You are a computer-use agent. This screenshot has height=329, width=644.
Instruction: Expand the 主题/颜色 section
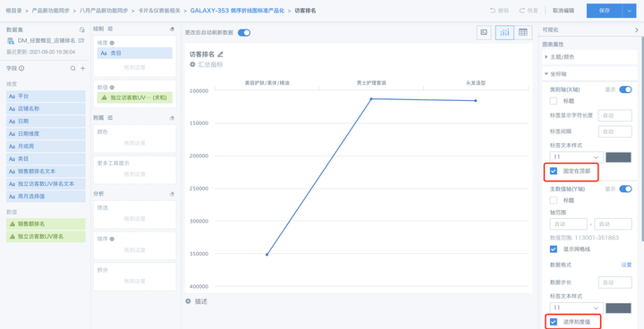(x=589, y=57)
